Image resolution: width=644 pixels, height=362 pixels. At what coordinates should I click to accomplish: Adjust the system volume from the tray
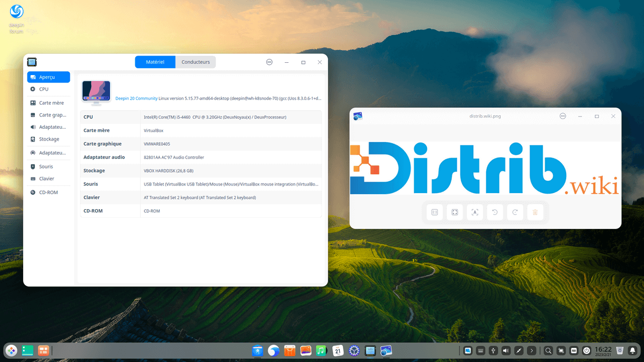pos(506,350)
